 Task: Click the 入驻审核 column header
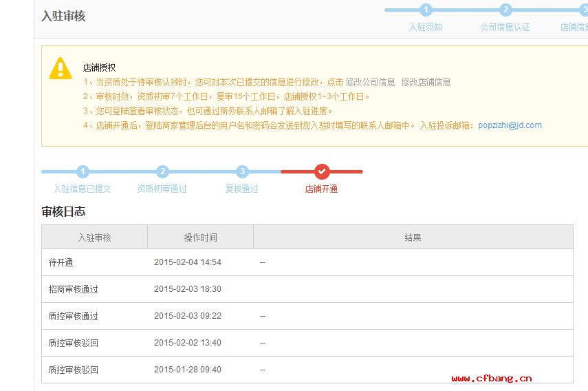[x=94, y=237]
